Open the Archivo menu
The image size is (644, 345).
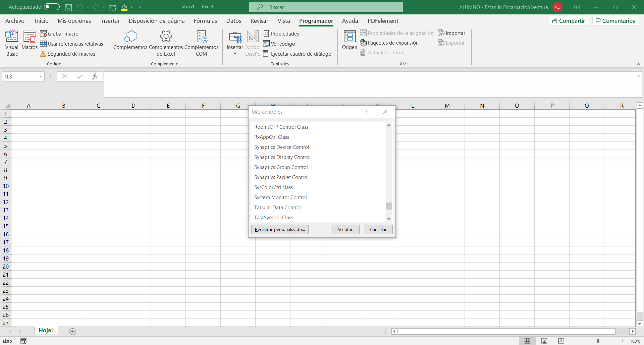pyautogui.click(x=15, y=21)
